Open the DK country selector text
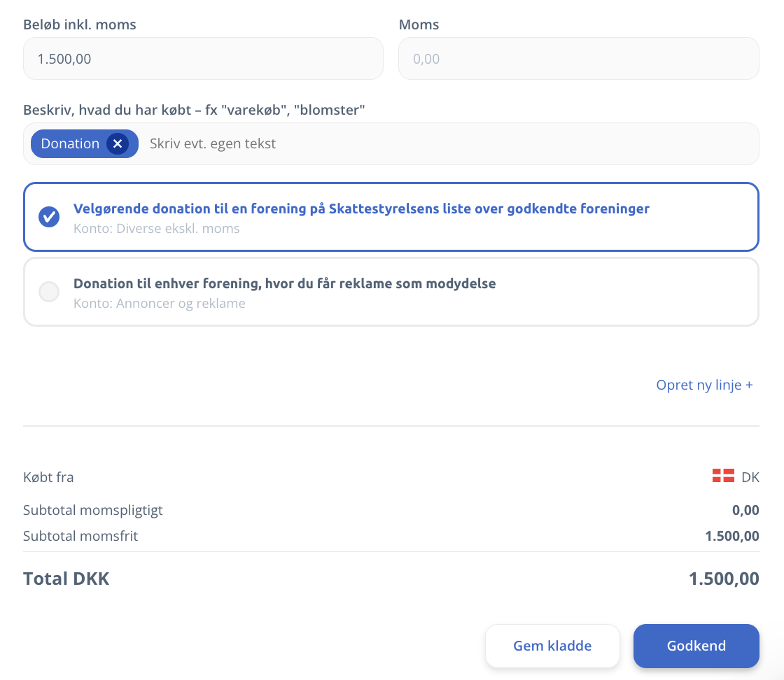This screenshot has height=680, width=784. coord(750,477)
